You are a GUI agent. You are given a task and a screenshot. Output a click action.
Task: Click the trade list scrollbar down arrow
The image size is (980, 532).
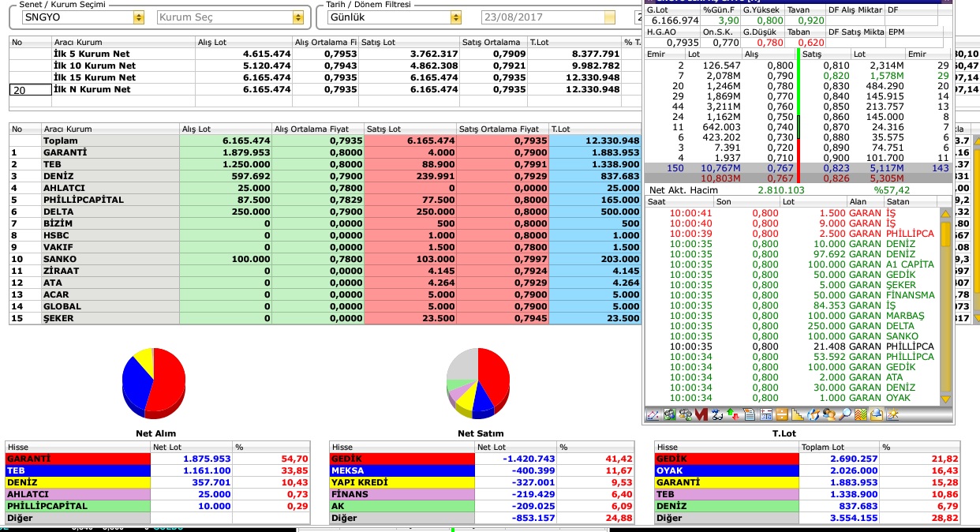946,399
